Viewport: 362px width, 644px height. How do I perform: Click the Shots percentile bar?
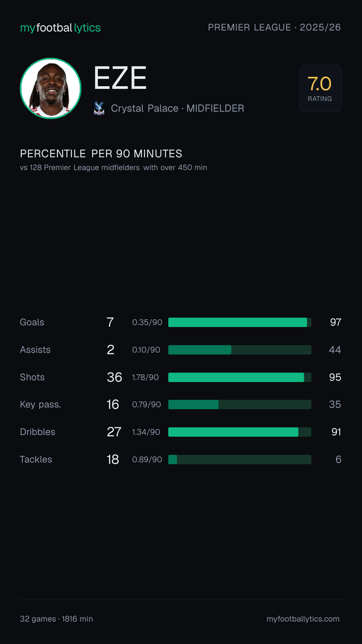click(x=240, y=377)
